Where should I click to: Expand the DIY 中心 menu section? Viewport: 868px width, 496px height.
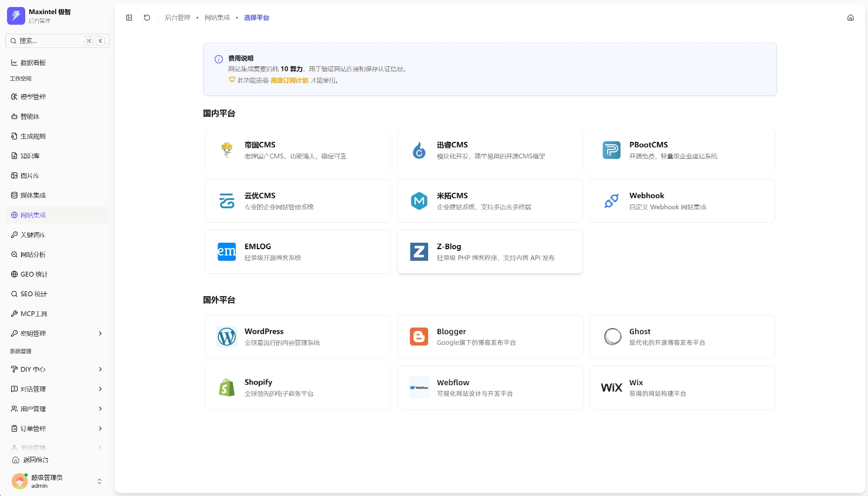click(x=100, y=369)
